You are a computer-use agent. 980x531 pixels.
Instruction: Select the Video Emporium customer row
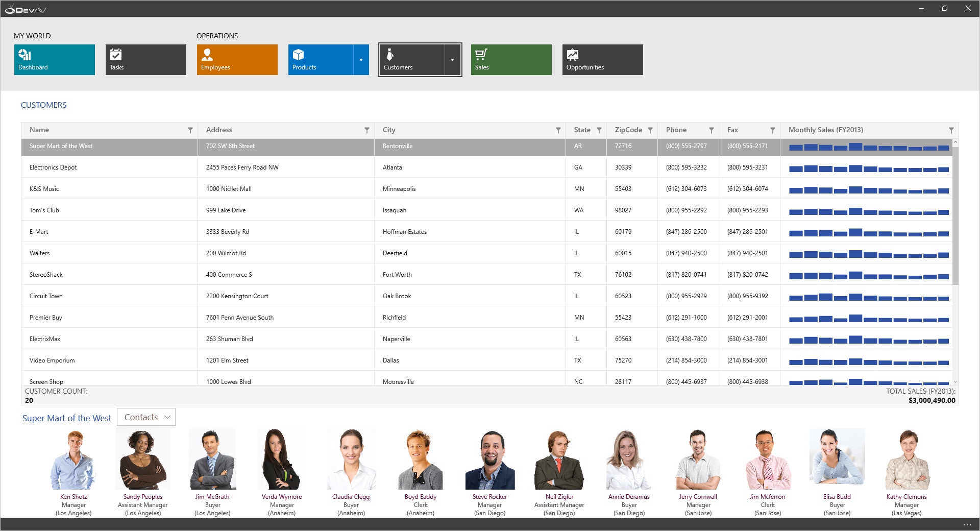click(487, 360)
